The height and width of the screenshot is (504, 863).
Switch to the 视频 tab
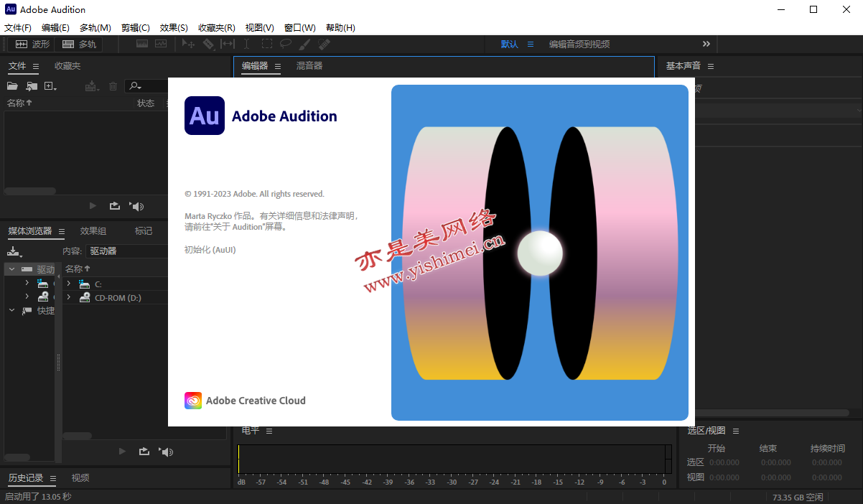pos(80,478)
